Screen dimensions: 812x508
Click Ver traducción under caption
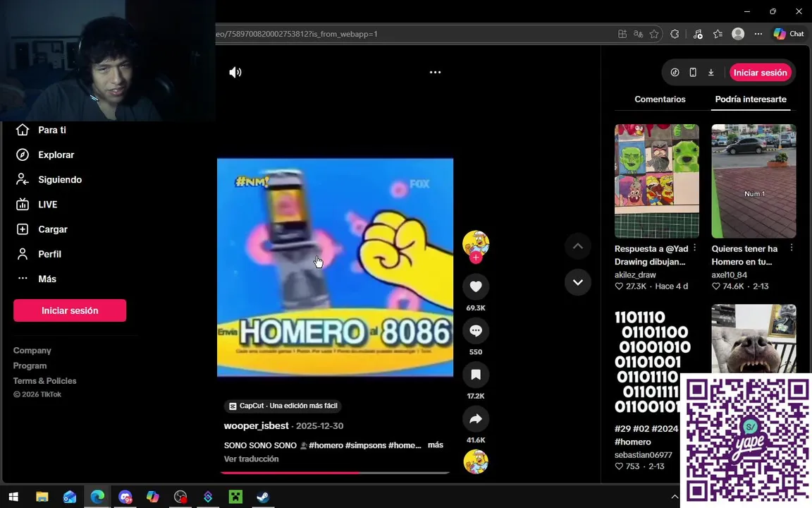coord(251,459)
